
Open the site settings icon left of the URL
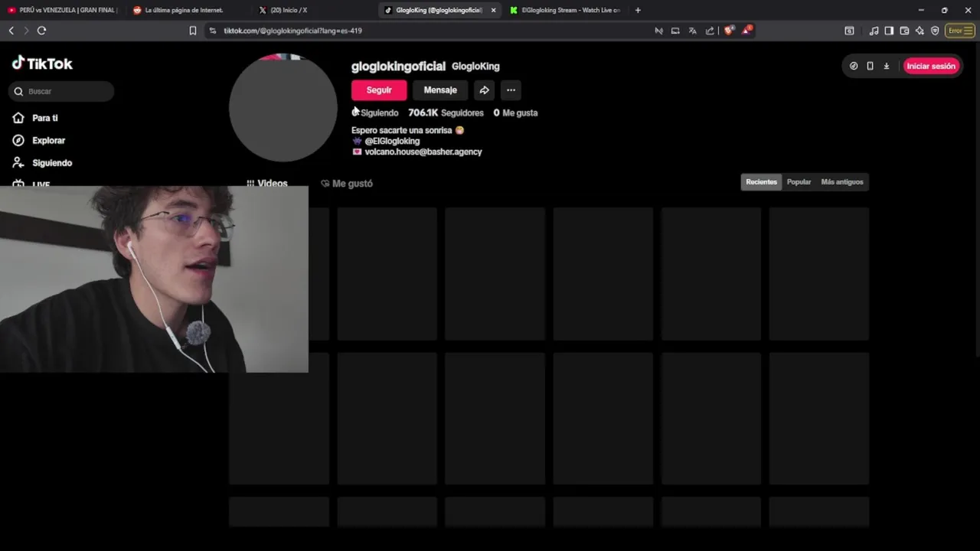coord(212,31)
